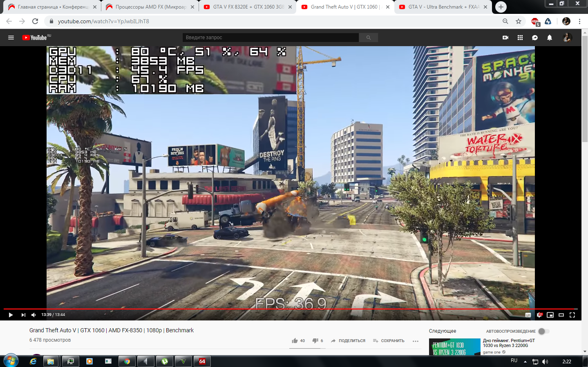The width and height of the screenshot is (588, 367).
Task: Open Windows Explorer folder on taskbar
Action: (x=51, y=361)
